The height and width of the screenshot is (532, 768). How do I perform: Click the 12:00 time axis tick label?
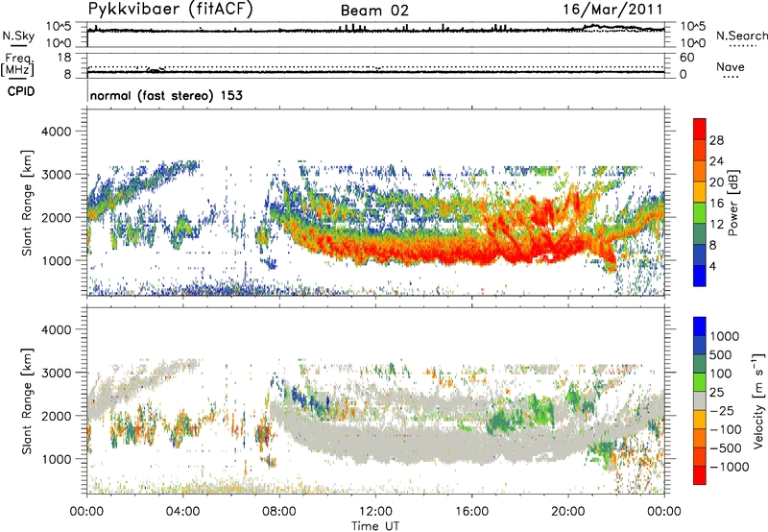pyautogui.click(x=375, y=512)
